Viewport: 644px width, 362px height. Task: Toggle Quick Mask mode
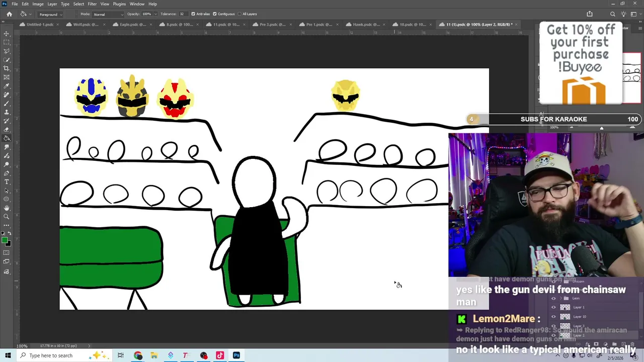coord(7,253)
